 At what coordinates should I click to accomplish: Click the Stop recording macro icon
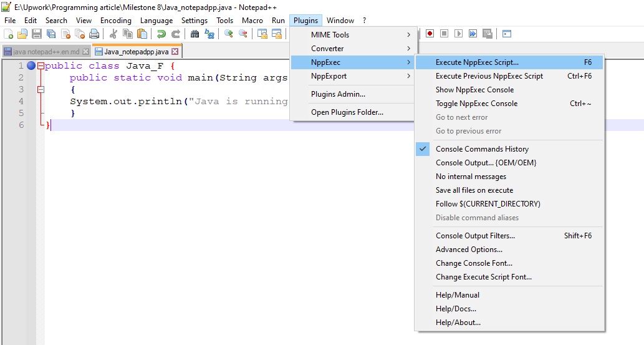point(444,34)
